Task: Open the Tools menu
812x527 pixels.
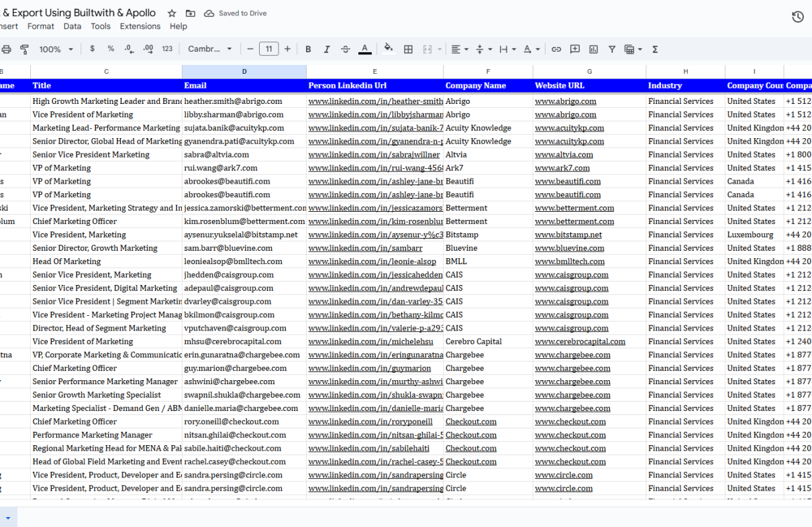Action: point(101,26)
